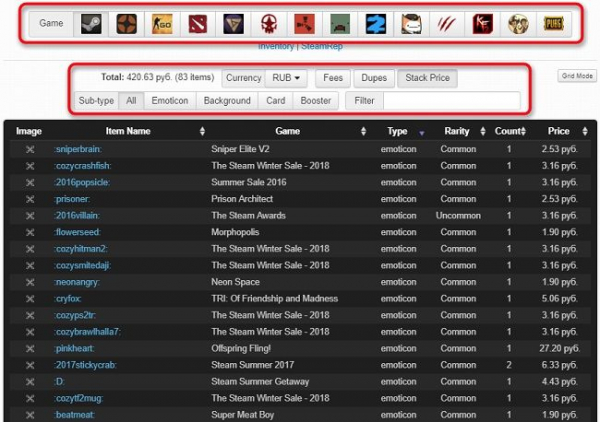Sort by Price using its arrows
600x422 pixels.
tap(585, 132)
